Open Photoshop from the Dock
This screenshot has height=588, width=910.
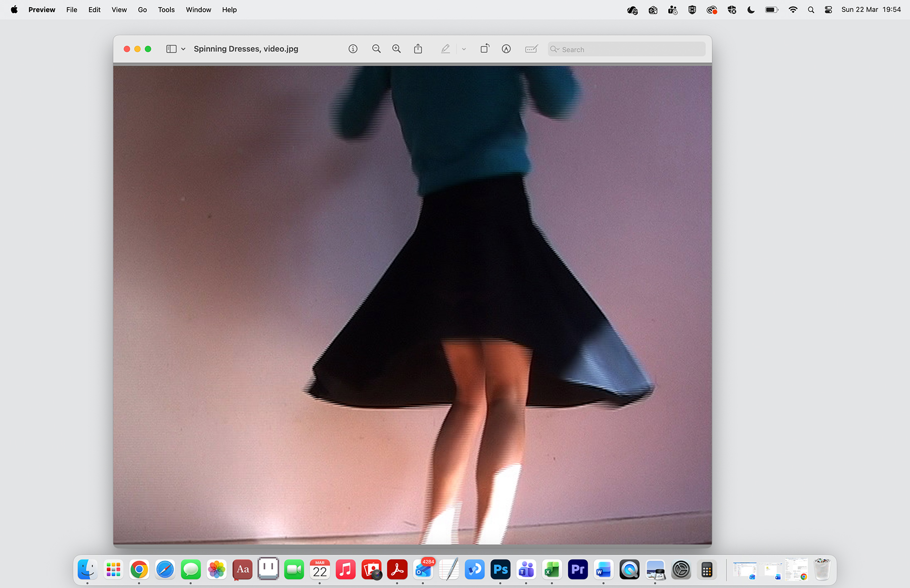[x=500, y=569]
